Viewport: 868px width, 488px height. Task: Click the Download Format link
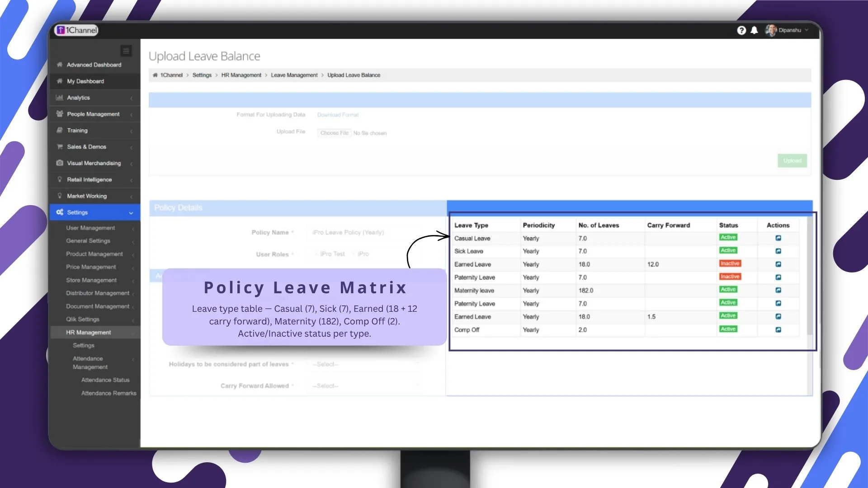[x=338, y=115]
